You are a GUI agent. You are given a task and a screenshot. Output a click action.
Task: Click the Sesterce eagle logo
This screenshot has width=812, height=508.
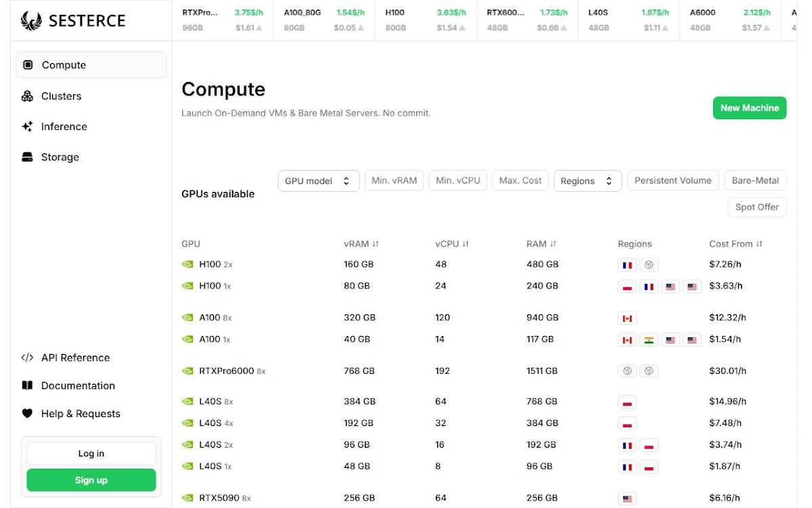(31, 21)
